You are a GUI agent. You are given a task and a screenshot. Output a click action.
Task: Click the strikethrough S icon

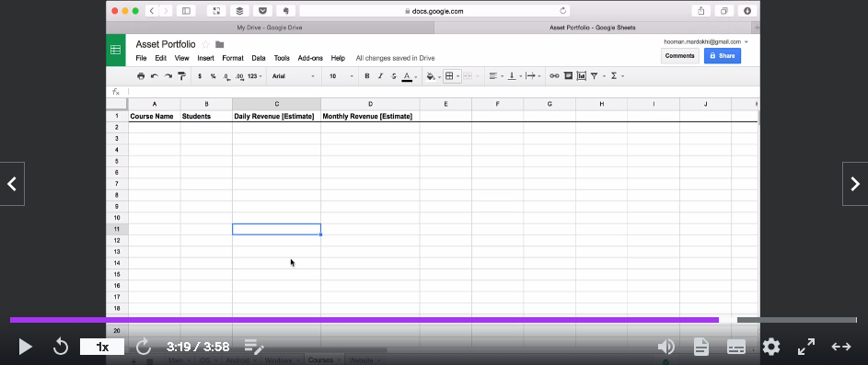tap(394, 76)
